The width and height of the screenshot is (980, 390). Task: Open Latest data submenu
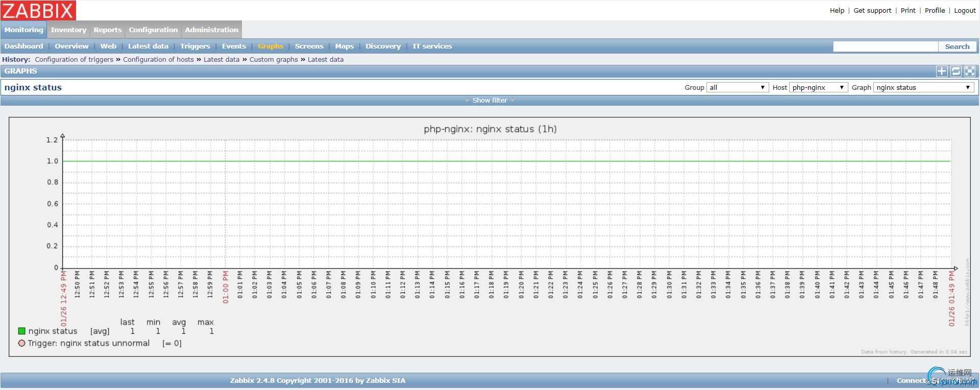[x=148, y=46]
